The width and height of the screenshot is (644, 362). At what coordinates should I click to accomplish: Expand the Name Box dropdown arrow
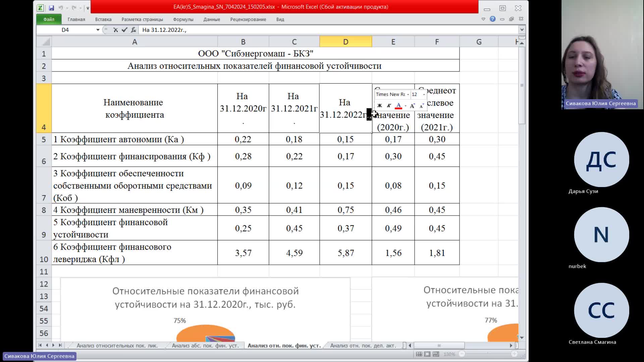pos(98,30)
